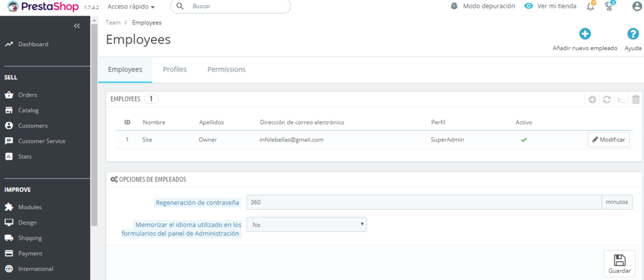The image size is (644, 280).
Task: Click the Ayuda help icon
Action: pos(632,34)
